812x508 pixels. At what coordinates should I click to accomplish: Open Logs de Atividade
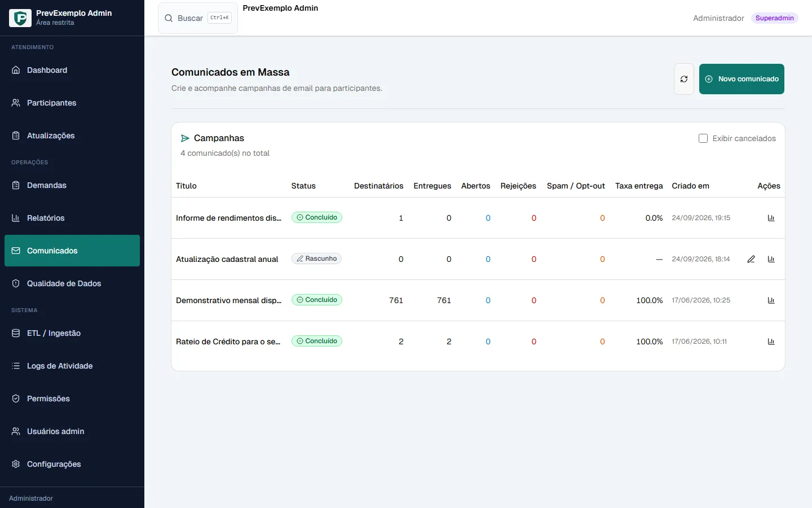[x=72, y=366]
